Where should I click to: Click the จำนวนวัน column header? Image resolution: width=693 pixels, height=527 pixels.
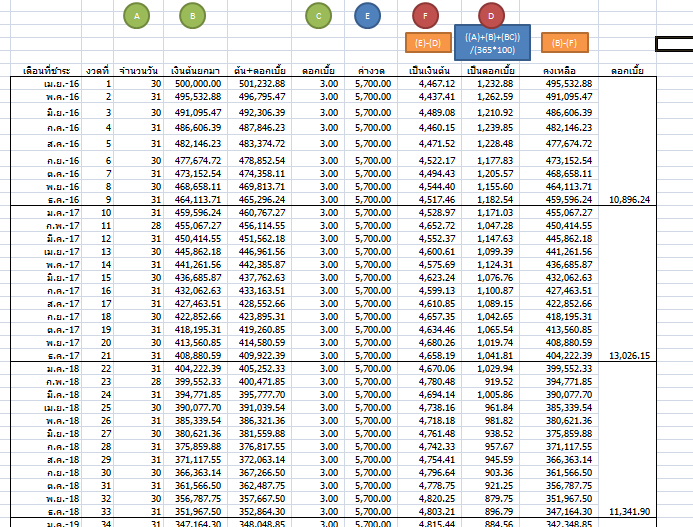[138, 71]
